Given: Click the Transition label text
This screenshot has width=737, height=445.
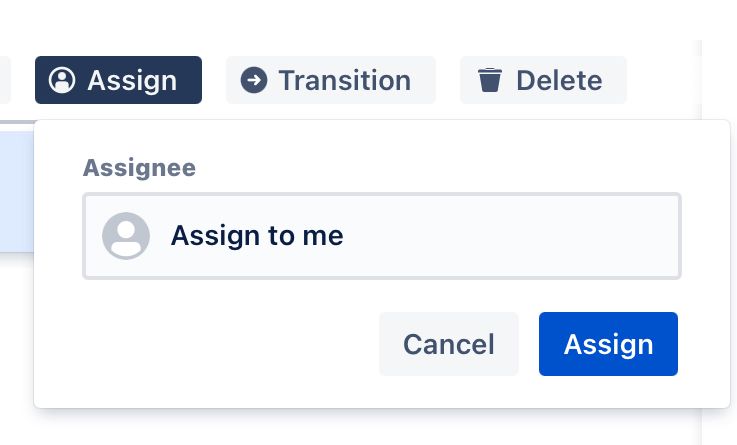Looking at the screenshot, I should tap(345, 80).
